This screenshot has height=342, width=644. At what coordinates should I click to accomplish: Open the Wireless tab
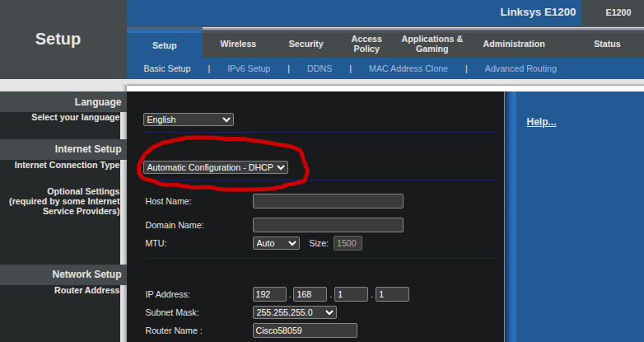[238, 44]
